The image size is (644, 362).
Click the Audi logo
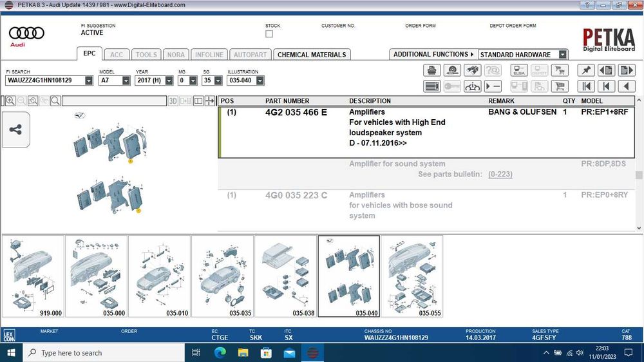[x=26, y=35]
